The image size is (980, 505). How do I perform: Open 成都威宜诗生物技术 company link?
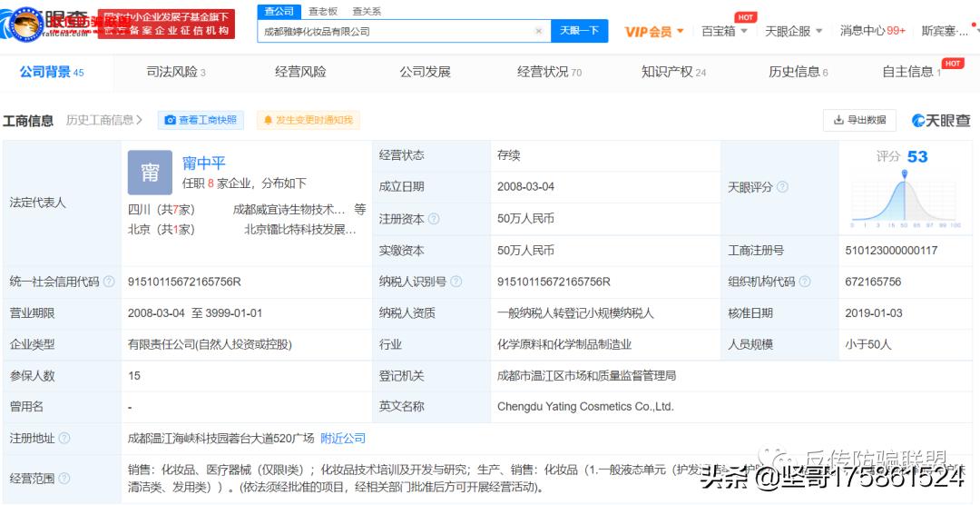point(289,210)
